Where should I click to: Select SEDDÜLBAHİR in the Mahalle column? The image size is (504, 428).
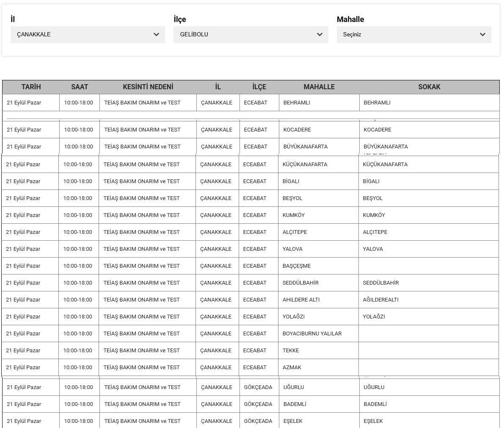300,283
